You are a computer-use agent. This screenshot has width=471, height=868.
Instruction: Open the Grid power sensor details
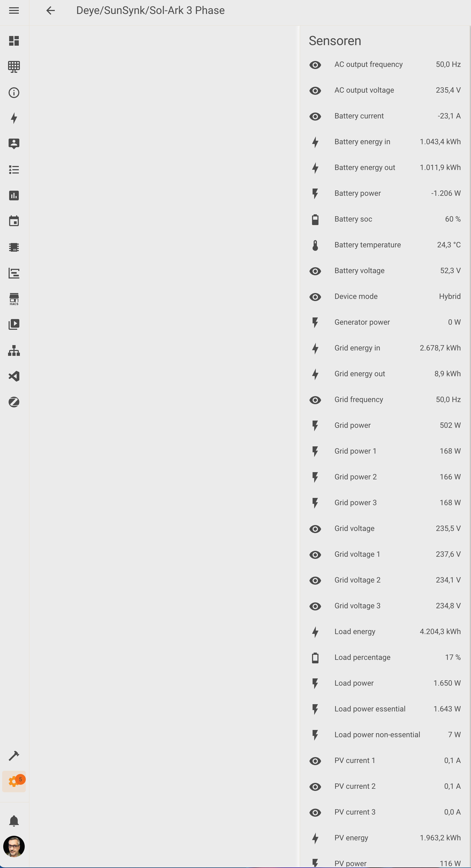click(385, 425)
